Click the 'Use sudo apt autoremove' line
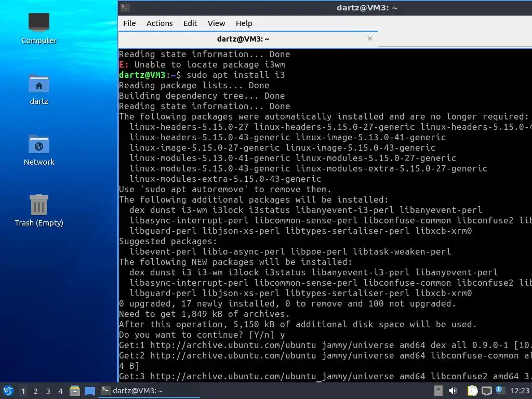The width and height of the screenshot is (532, 399). (x=225, y=189)
